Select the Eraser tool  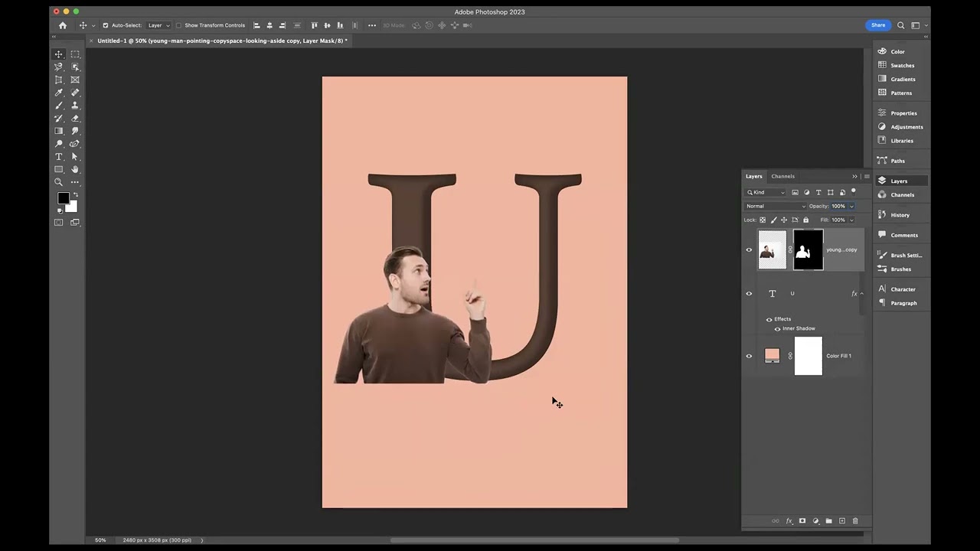pyautogui.click(x=75, y=119)
